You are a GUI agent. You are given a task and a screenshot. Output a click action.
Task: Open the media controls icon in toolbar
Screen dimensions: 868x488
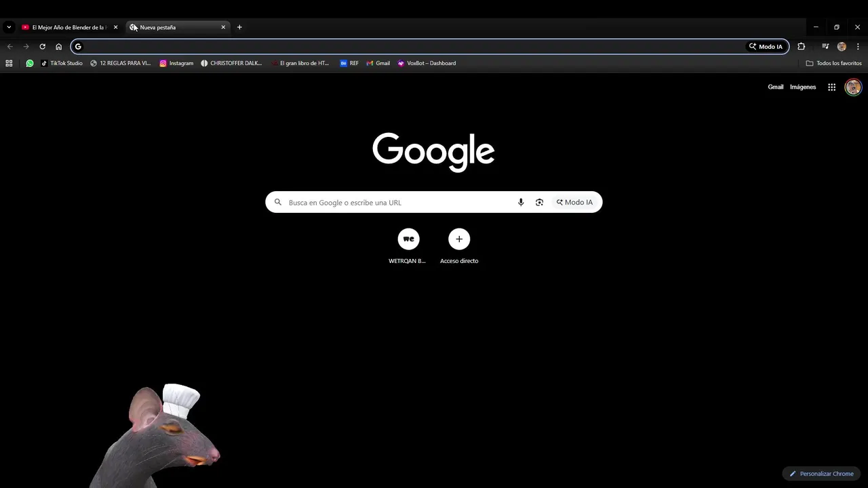click(x=825, y=47)
